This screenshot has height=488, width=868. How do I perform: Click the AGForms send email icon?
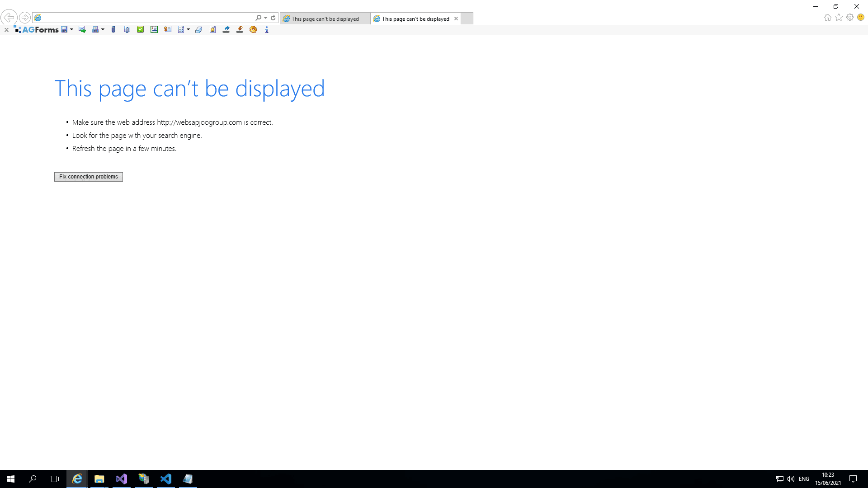click(82, 29)
